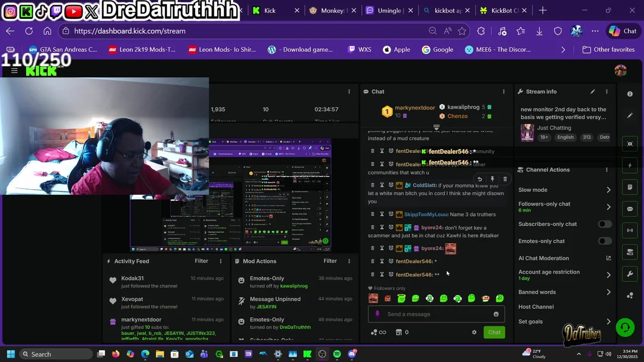Click the camera icon in the right sidebar

tap(630, 252)
